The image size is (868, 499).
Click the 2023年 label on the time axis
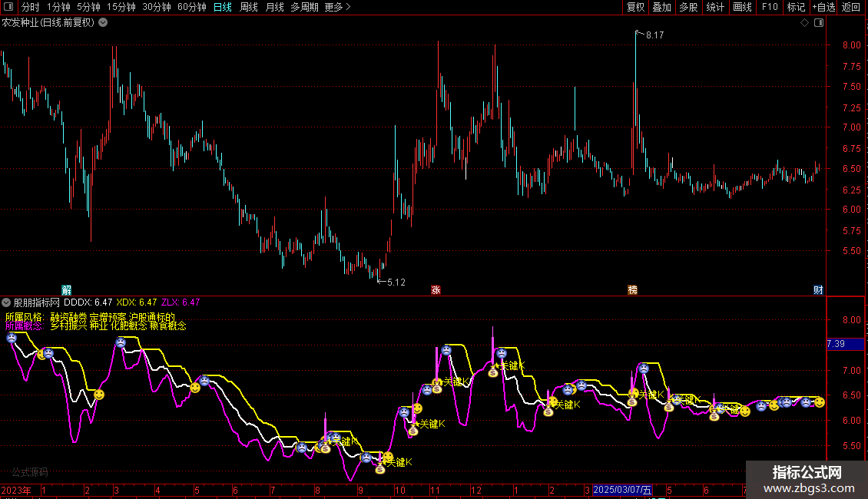tap(16, 490)
